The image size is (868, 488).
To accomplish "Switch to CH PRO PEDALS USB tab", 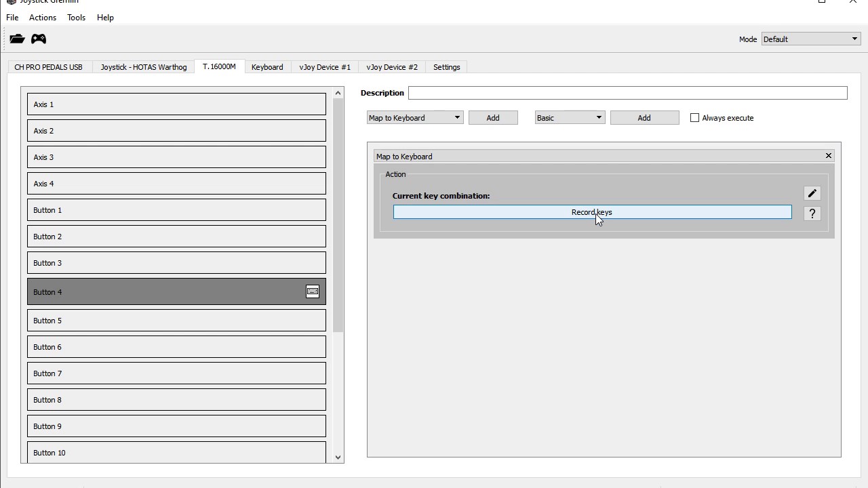I will coord(48,67).
